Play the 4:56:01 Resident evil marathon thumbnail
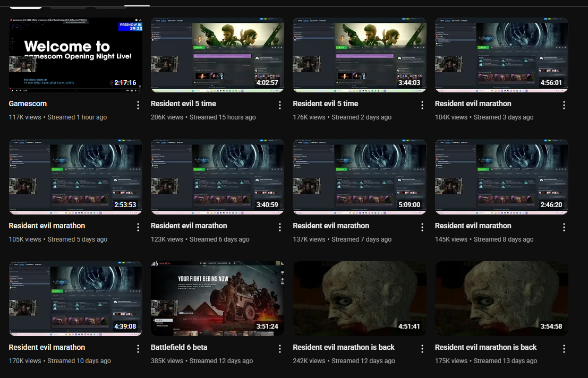Image resolution: width=588 pixels, height=378 pixels. (501, 55)
